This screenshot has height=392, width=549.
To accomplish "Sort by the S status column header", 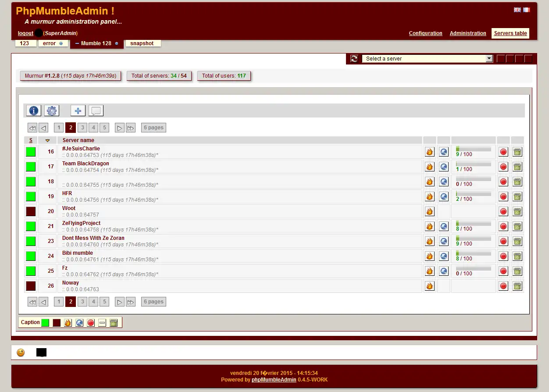I will 31,140.
